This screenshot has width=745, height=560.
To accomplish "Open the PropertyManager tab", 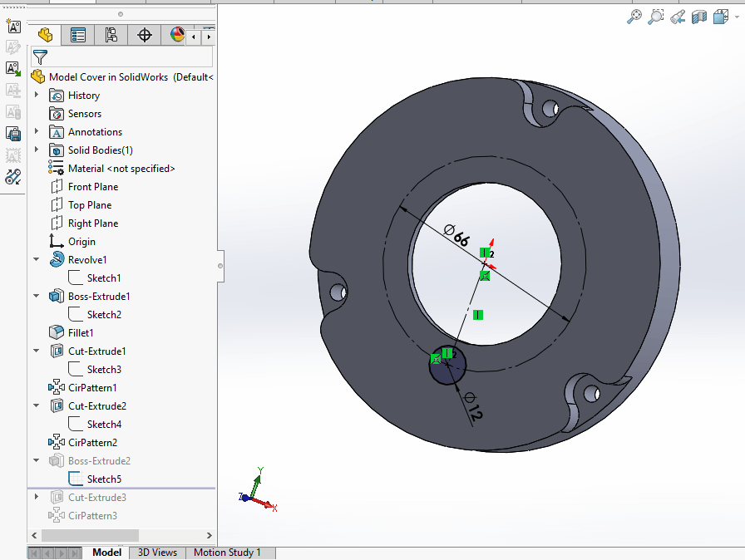I will (x=78, y=35).
